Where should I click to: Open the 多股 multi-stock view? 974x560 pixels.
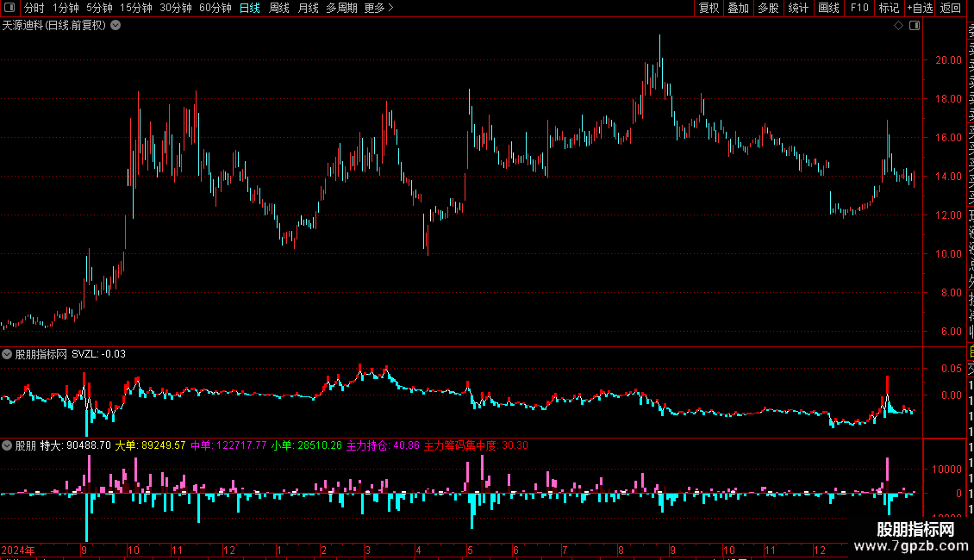coord(768,8)
